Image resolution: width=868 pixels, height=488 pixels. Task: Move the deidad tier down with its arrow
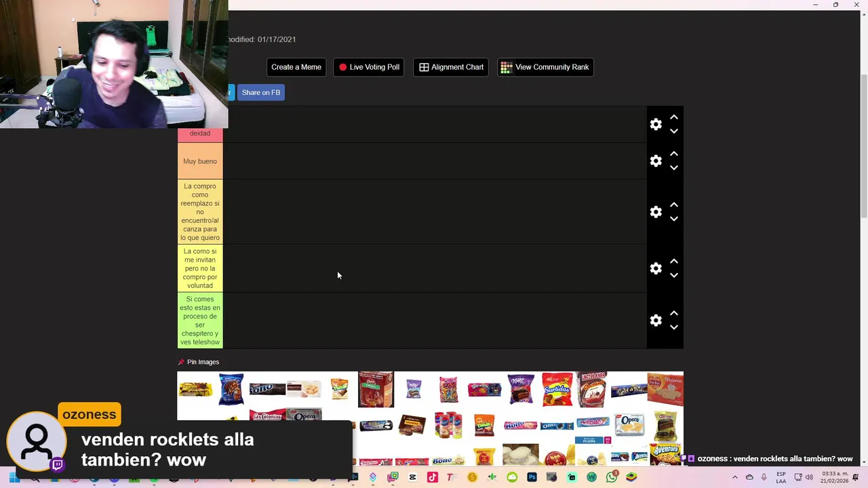click(674, 131)
